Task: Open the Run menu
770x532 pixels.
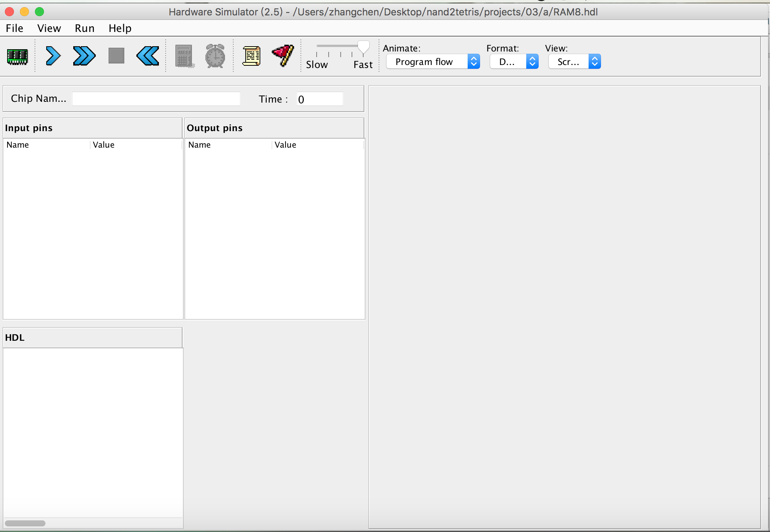Action: coord(85,28)
